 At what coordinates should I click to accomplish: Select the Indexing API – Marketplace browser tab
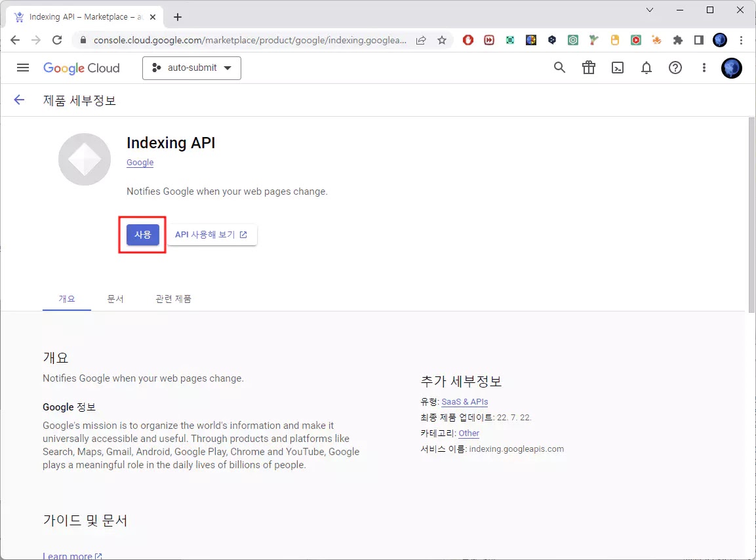pyautogui.click(x=85, y=17)
